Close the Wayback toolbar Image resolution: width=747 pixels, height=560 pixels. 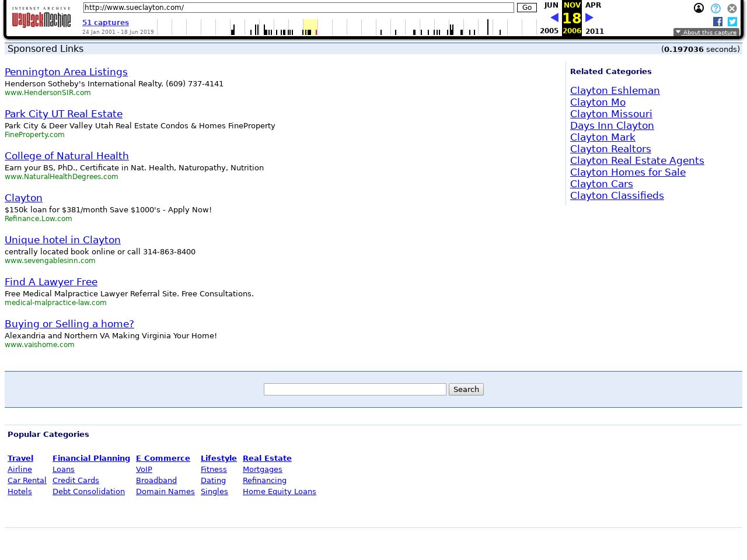pos(732,8)
